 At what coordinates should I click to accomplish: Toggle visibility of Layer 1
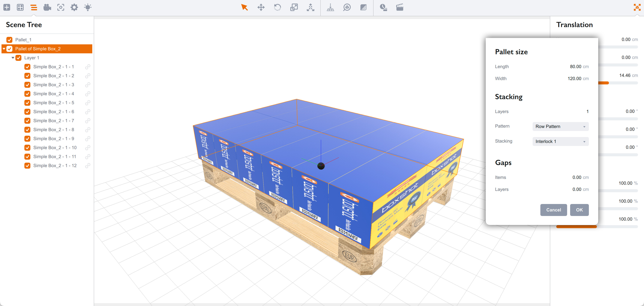click(x=18, y=58)
